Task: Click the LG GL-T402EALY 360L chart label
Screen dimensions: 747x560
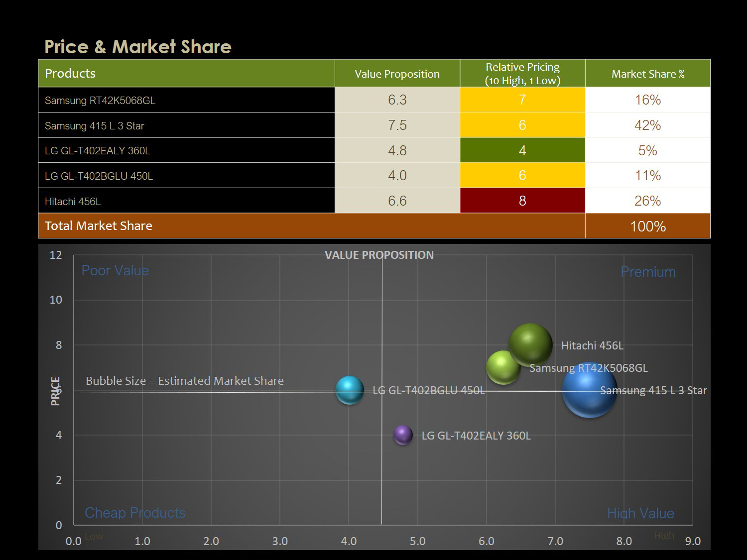Action: [476, 436]
